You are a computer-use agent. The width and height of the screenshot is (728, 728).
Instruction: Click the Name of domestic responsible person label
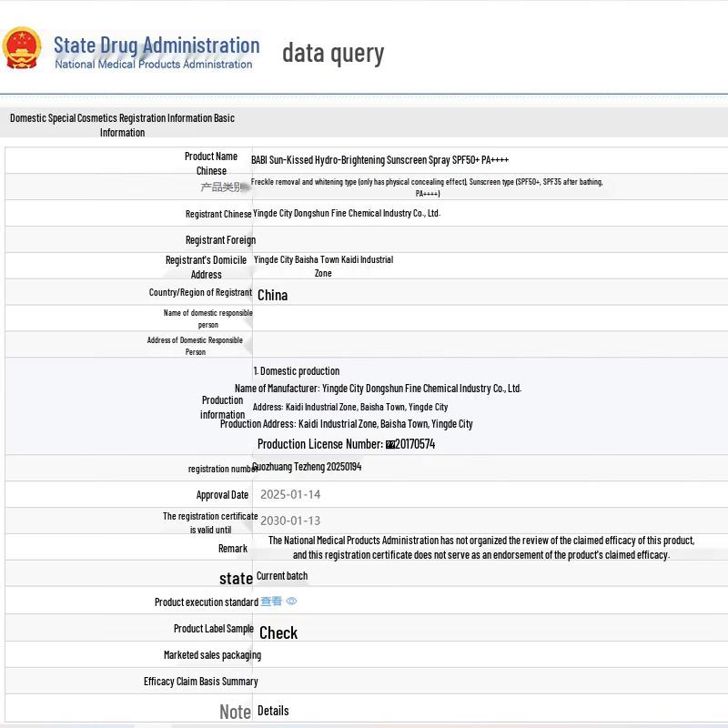(208, 318)
